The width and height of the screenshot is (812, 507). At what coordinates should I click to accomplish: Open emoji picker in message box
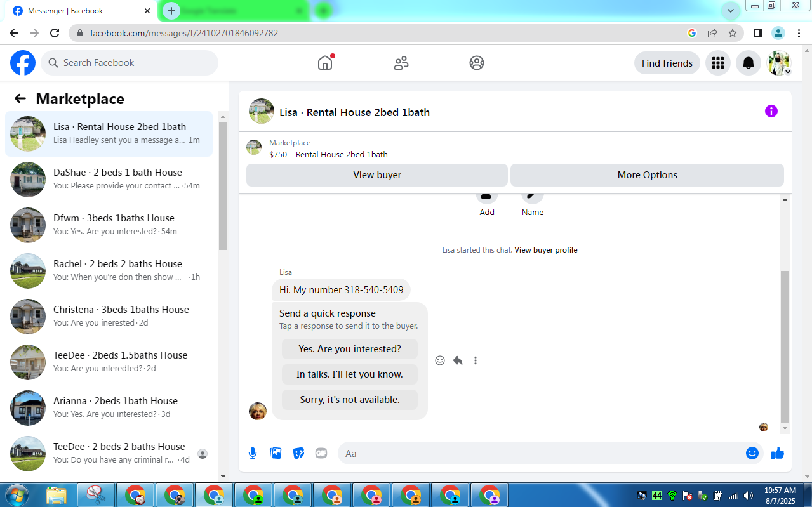752,453
